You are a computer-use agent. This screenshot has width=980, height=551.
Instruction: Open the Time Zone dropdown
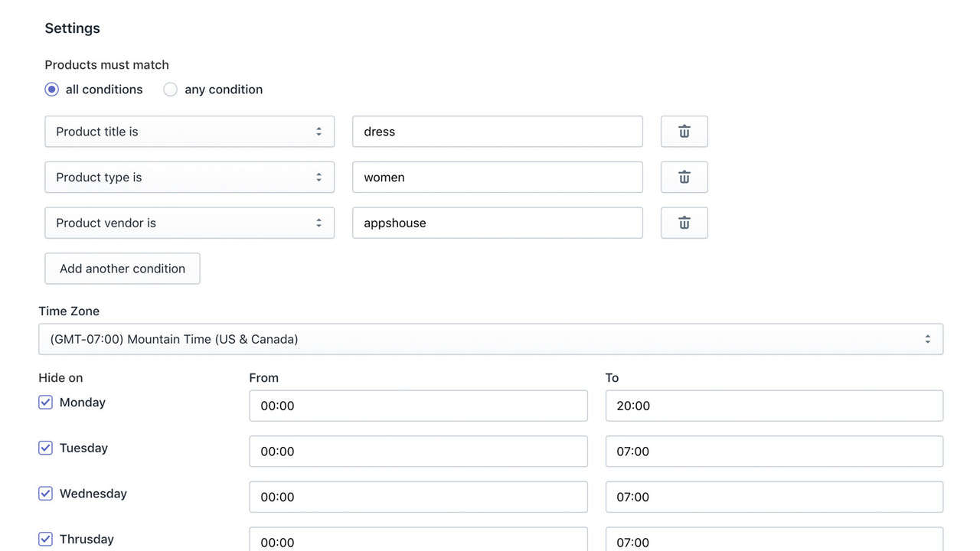coord(491,339)
